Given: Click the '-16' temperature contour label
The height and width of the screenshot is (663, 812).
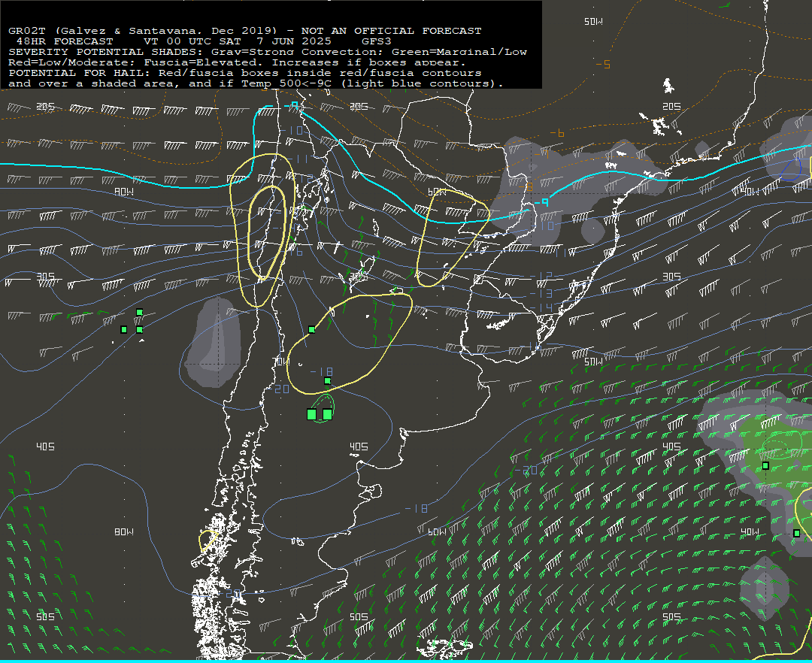Looking at the screenshot, I should click(x=293, y=252).
